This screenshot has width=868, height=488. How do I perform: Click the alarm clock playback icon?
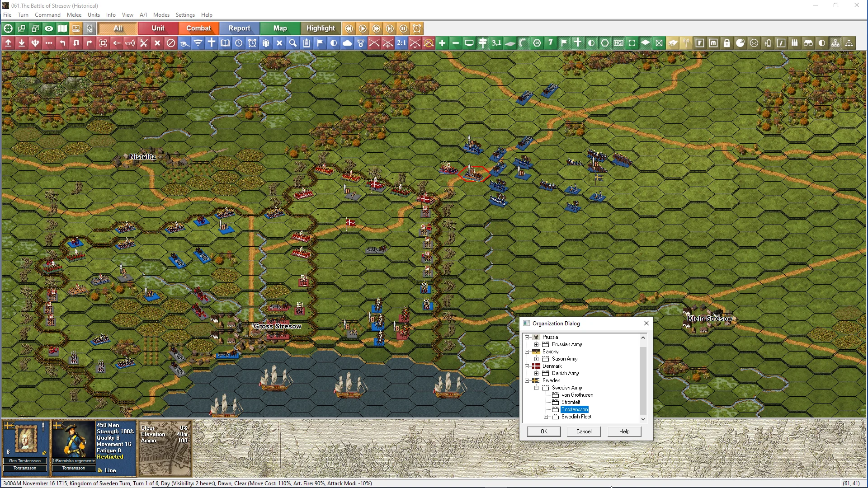(417, 28)
